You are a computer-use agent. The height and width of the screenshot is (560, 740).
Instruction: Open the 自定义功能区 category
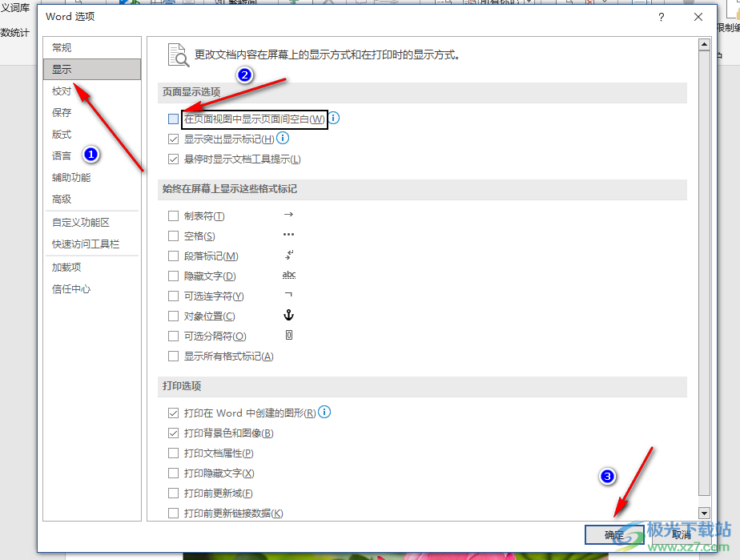point(92,223)
